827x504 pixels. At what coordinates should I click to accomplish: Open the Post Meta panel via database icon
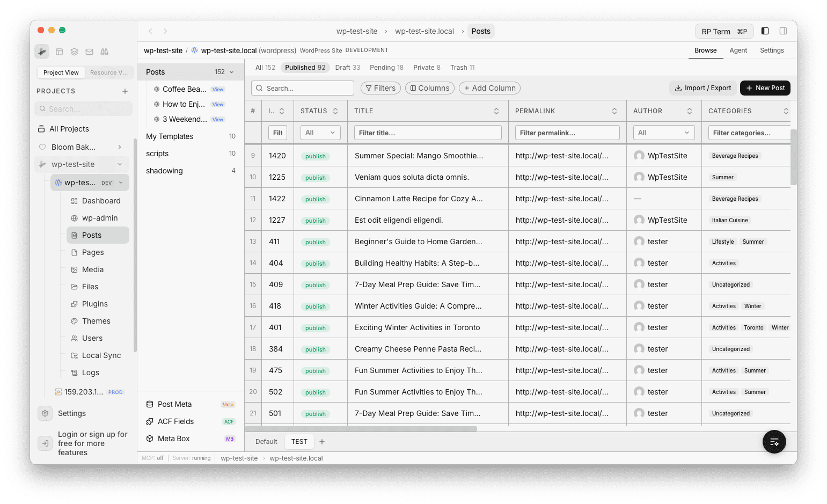[149, 404]
